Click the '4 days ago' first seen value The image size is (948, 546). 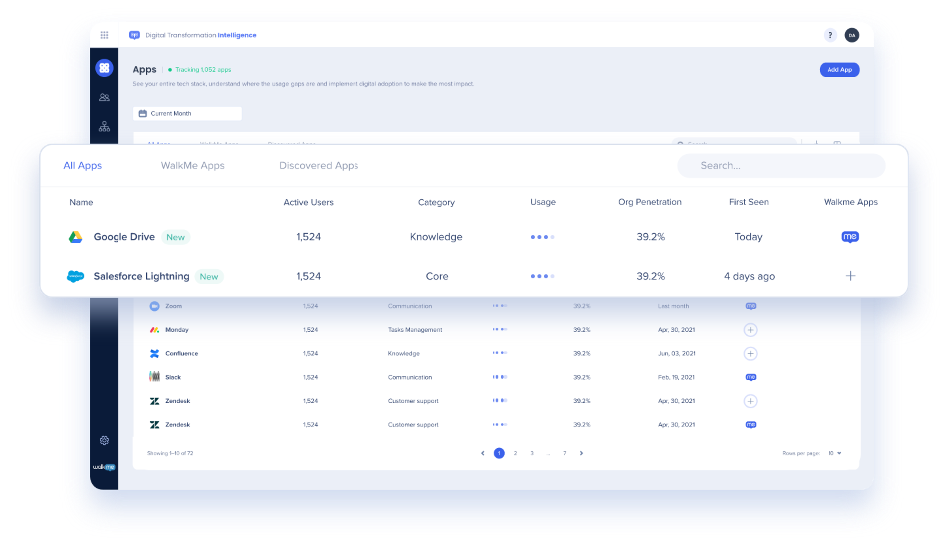pos(750,276)
